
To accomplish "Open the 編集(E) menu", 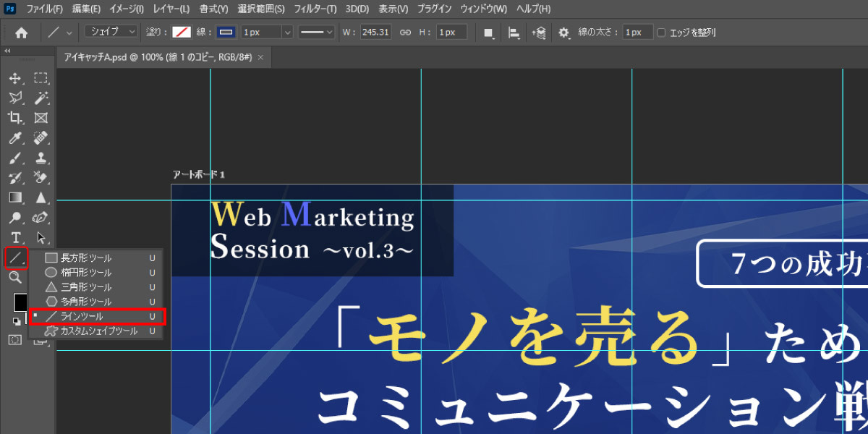I will tap(87, 9).
